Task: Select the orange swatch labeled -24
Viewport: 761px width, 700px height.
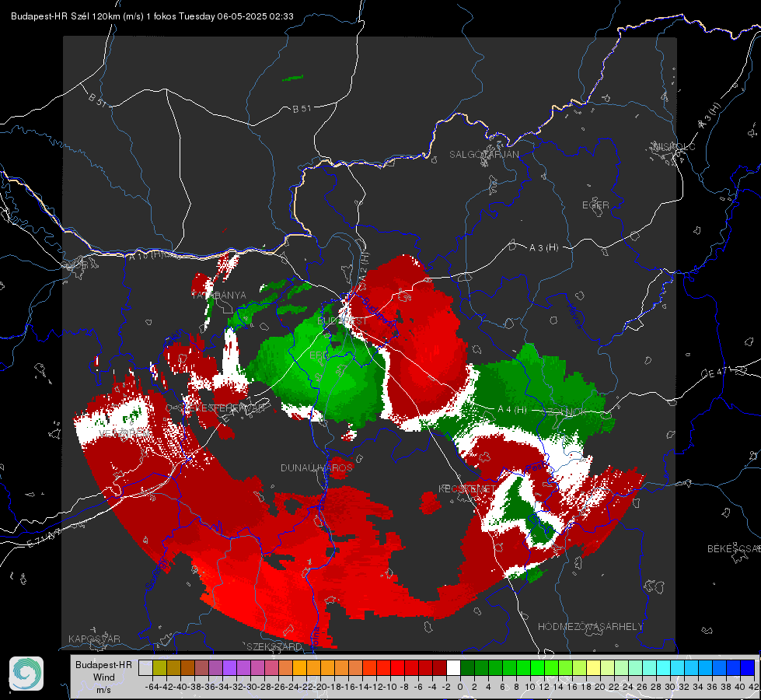Action: coord(299,667)
